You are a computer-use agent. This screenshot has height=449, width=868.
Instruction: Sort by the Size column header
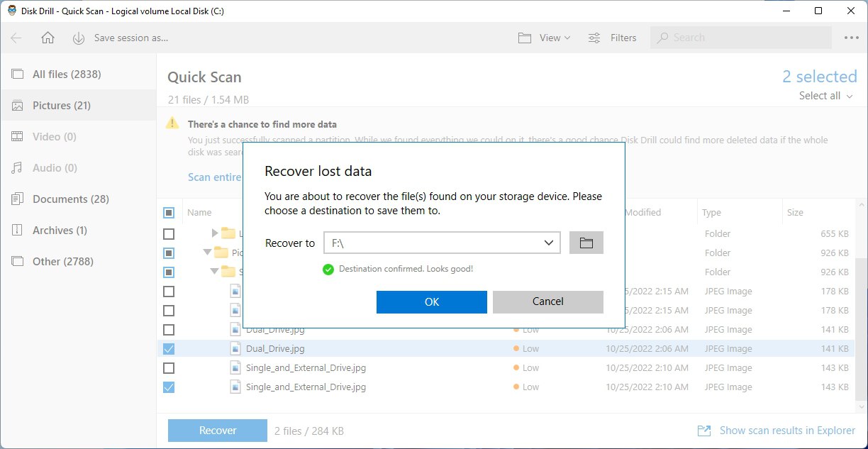pyautogui.click(x=795, y=212)
